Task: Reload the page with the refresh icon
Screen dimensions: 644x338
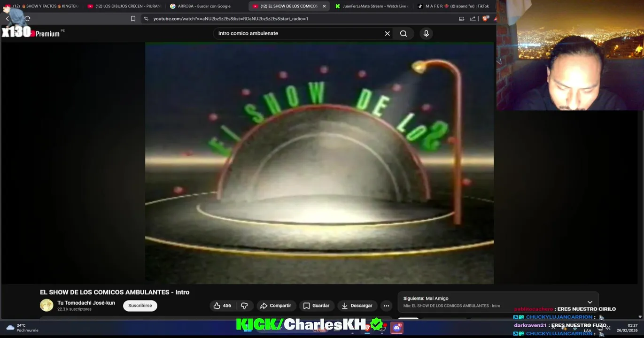Action: [27, 19]
